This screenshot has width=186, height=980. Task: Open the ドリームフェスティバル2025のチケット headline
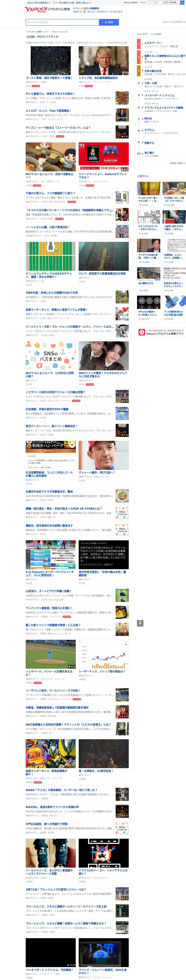click(x=49, y=275)
